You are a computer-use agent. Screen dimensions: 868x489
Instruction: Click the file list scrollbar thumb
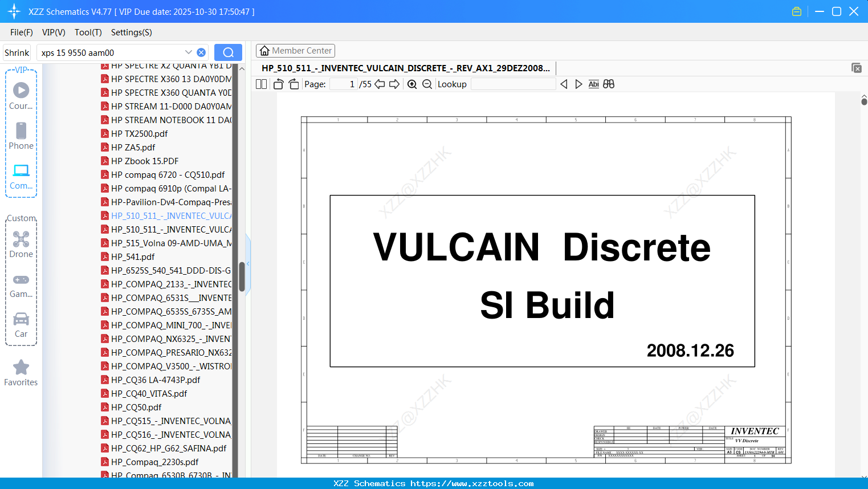(x=242, y=276)
